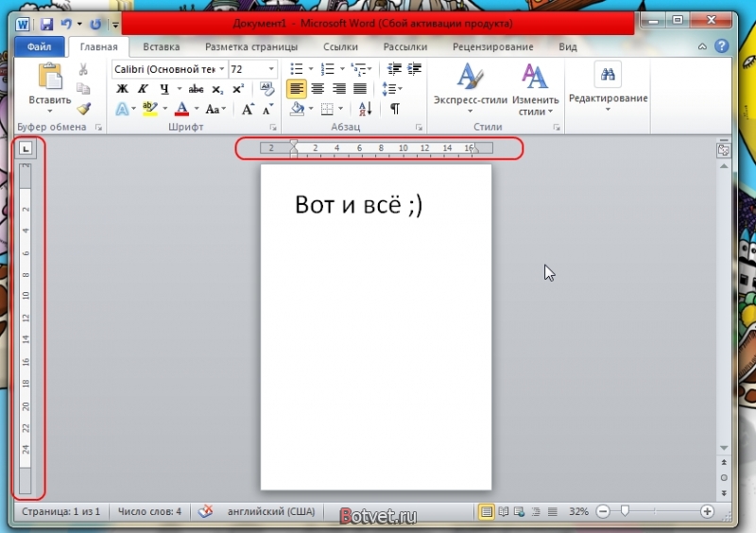The height and width of the screenshot is (533, 756).
Task: Increase font size with large A
Action: [248, 109]
